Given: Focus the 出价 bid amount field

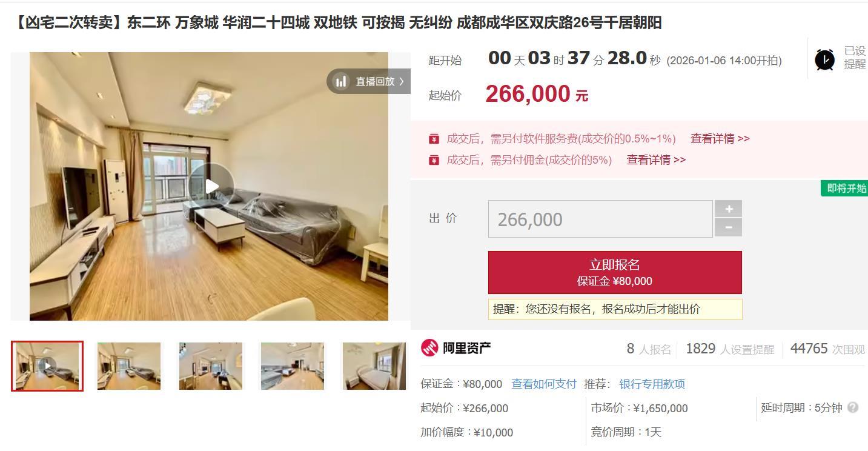Looking at the screenshot, I should [x=600, y=219].
